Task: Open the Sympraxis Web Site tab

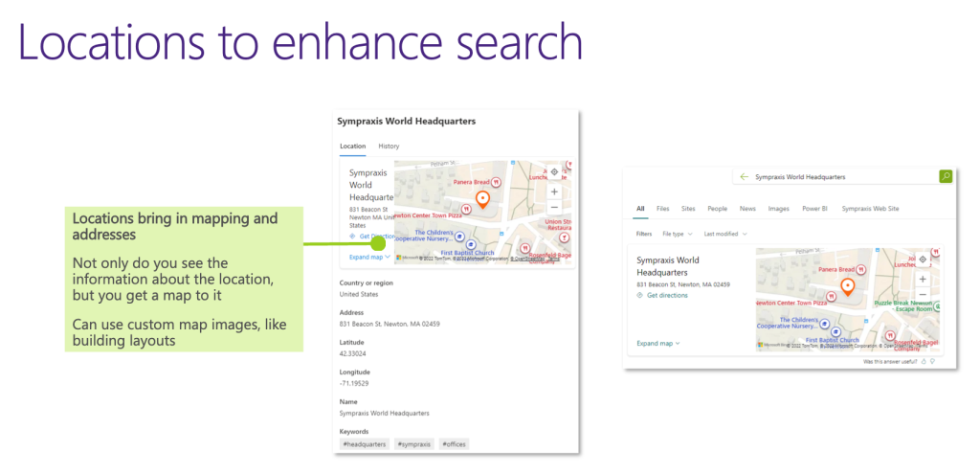Action: coord(870,208)
